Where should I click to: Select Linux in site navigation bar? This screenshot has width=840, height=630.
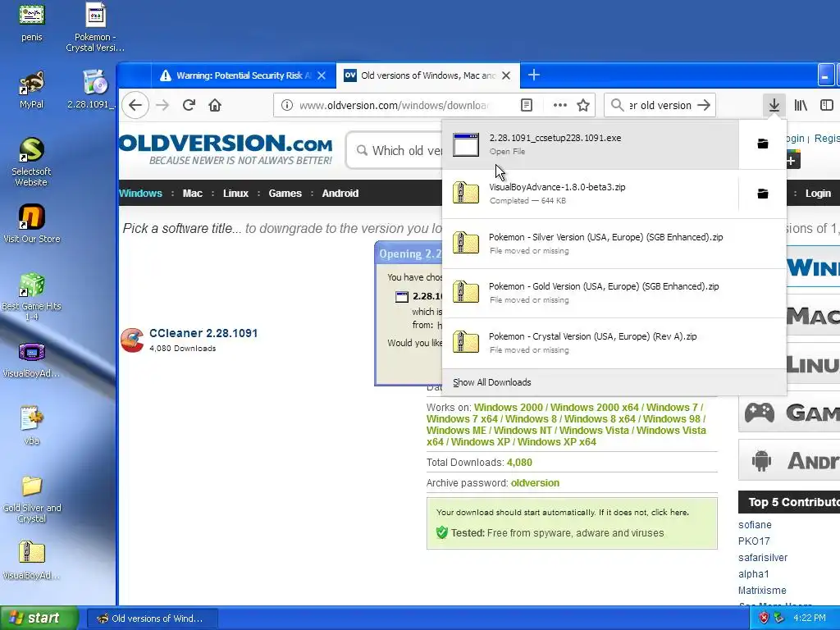click(235, 194)
